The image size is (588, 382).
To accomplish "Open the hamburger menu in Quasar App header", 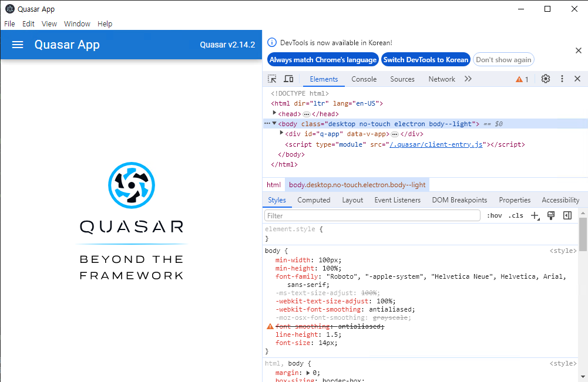I will tap(18, 45).
